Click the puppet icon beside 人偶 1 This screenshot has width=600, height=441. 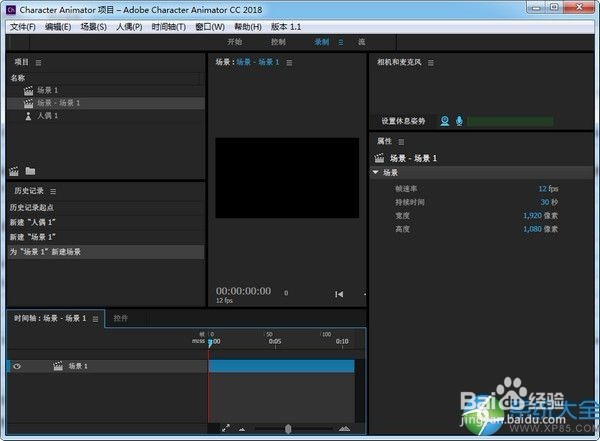coord(28,116)
